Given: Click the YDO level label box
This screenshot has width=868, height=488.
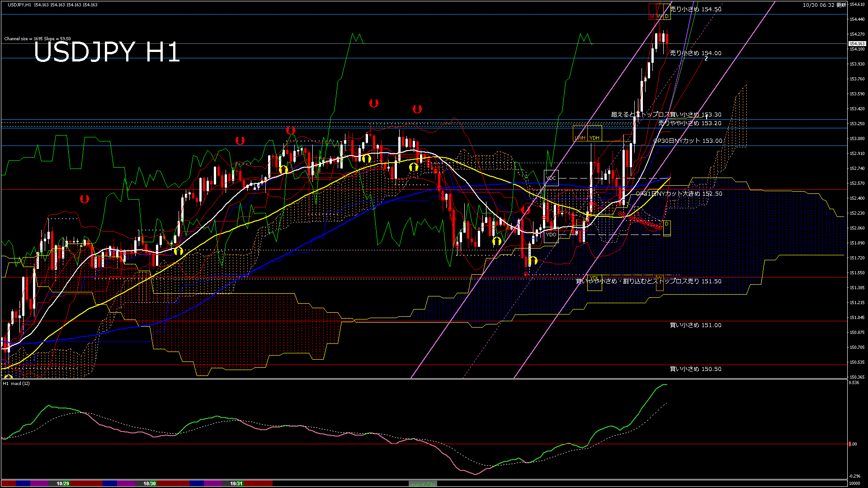Looking at the screenshot, I should coord(552,235).
